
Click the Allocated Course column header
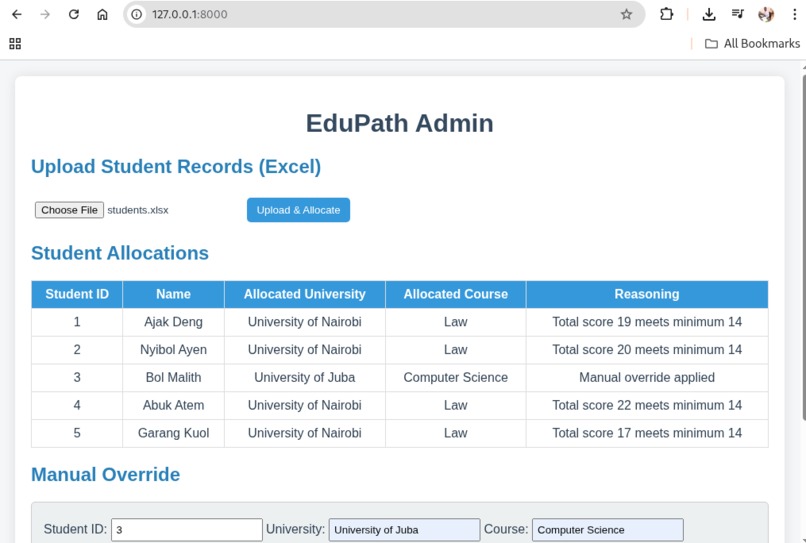click(455, 294)
